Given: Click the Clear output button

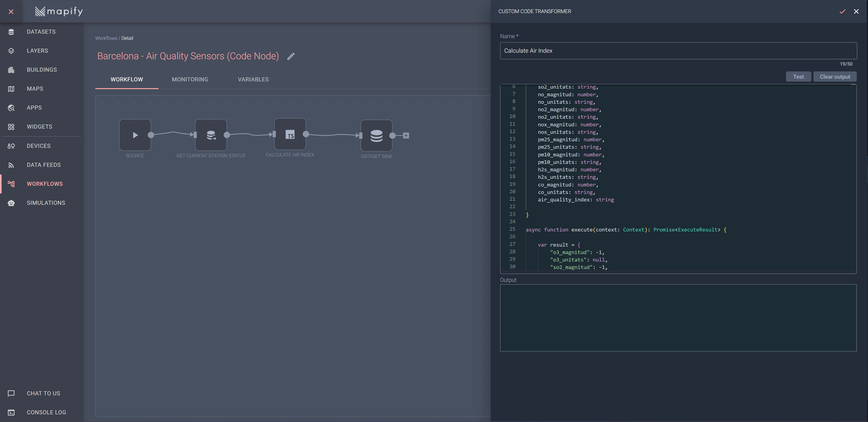Looking at the screenshot, I should pyautogui.click(x=835, y=77).
